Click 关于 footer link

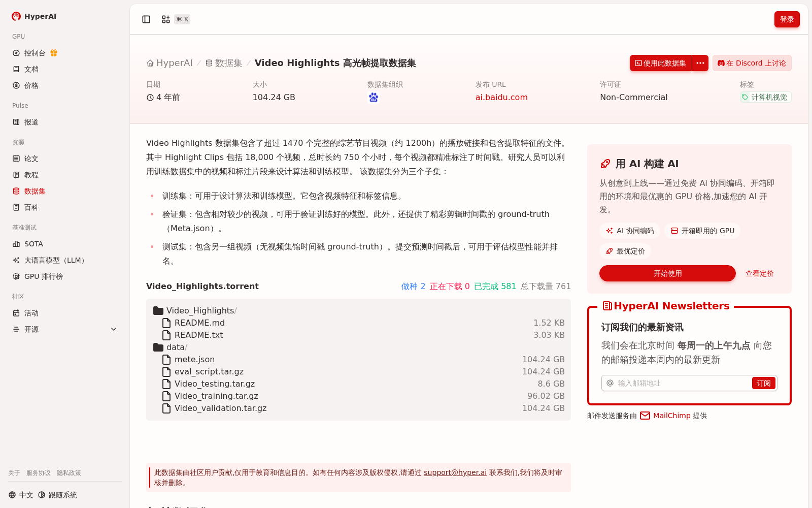tap(14, 473)
